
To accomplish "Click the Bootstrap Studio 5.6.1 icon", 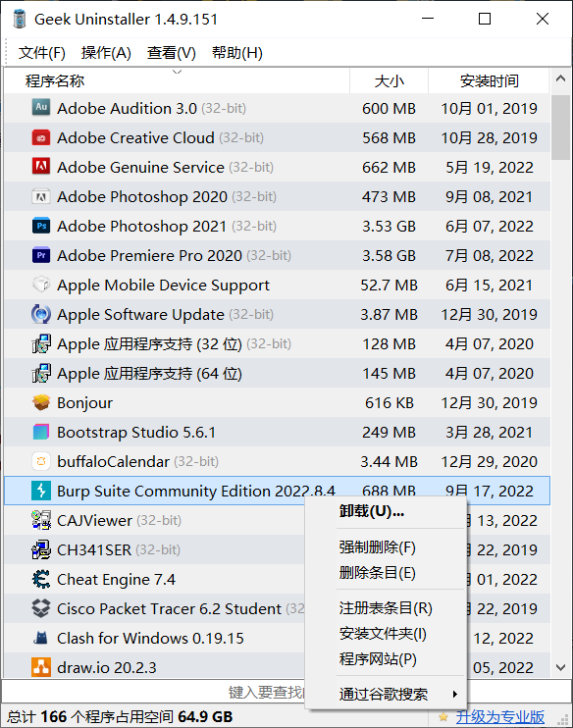I will pyautogui.click(x=41, y=432).
